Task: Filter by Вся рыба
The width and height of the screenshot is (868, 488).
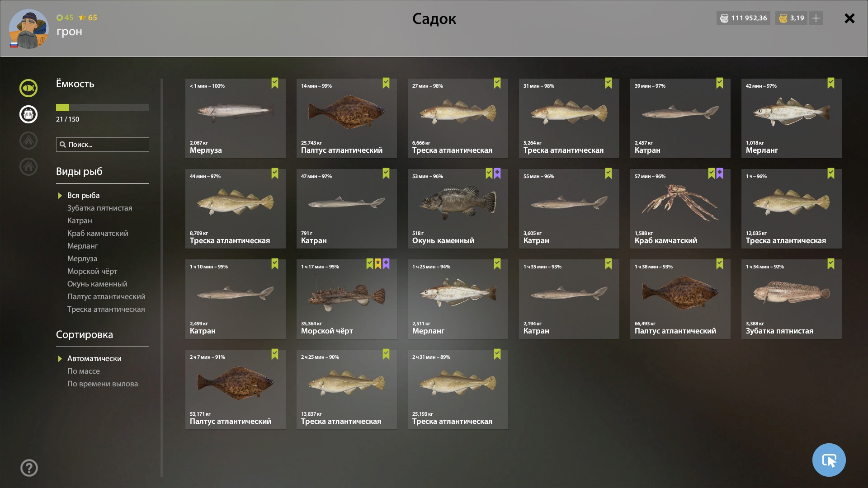Action: pyautogui.click(x=83, y=195)
